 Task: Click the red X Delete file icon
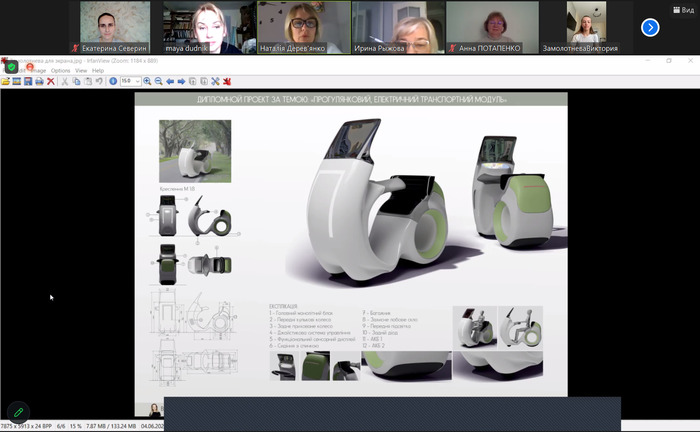coord(51,82)
